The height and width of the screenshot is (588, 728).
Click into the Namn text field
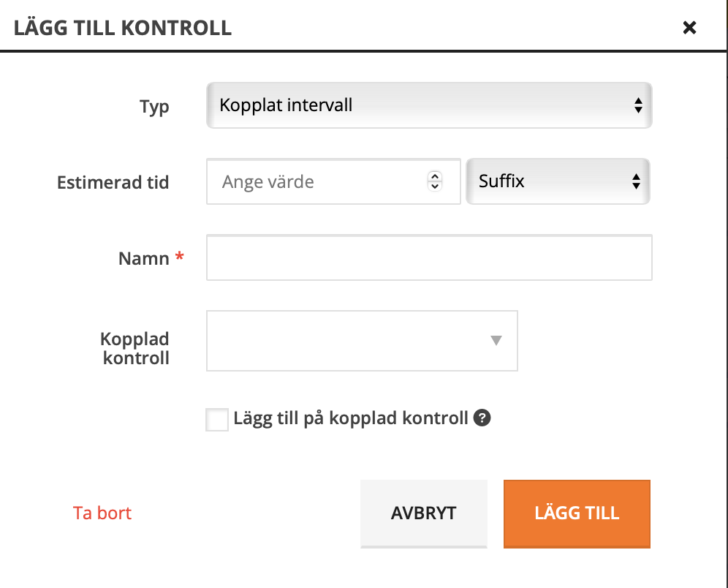(428, 257)
